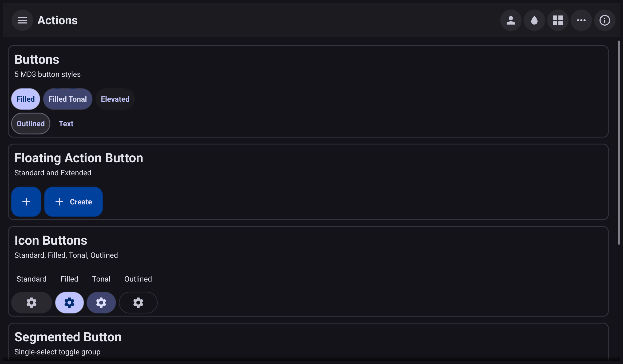Open the water drop color theme icon
The image size is (623, 364).
click(x=534, y=20)
